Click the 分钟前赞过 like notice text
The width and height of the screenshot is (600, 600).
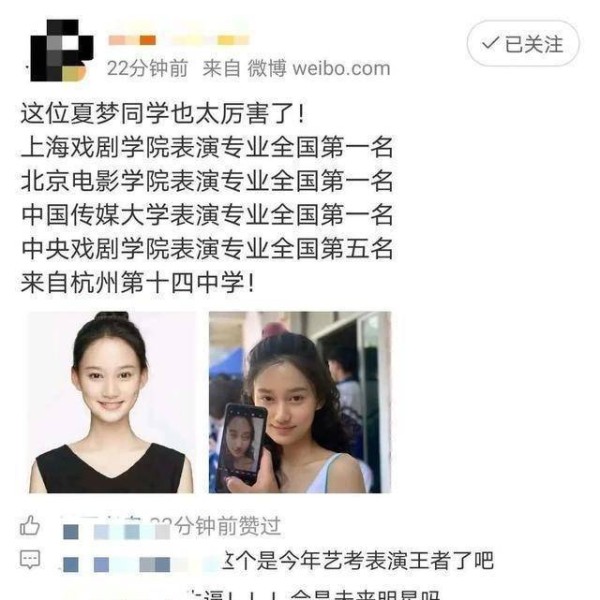pyautogui.click(x=229, y=526)
